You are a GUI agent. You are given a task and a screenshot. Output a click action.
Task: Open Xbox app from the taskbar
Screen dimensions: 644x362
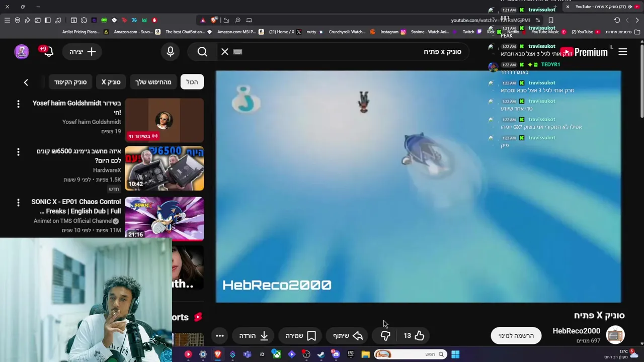(x=277, y=354)
